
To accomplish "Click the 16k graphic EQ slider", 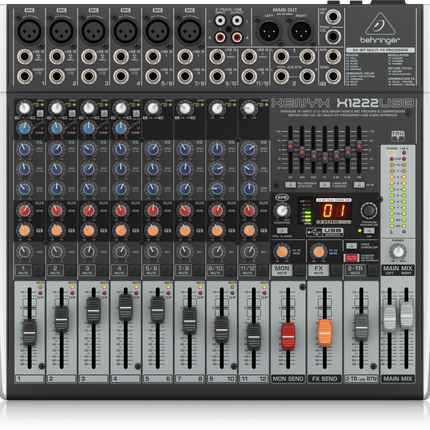I will pos(359,145).
